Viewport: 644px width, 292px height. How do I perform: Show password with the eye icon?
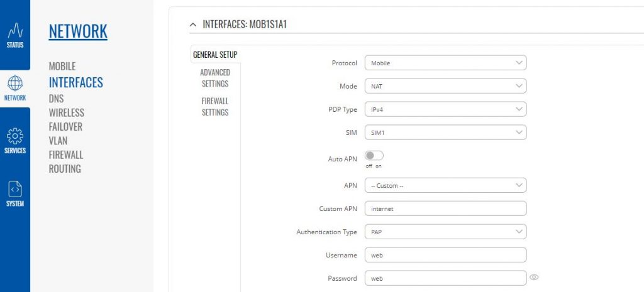pos(535,278)
